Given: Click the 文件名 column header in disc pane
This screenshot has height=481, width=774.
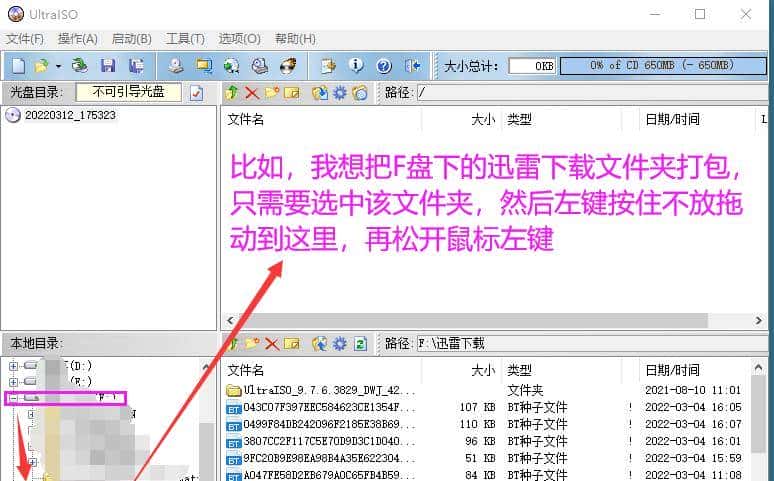Looking at the screenshot, I should [x=321, y=120].
